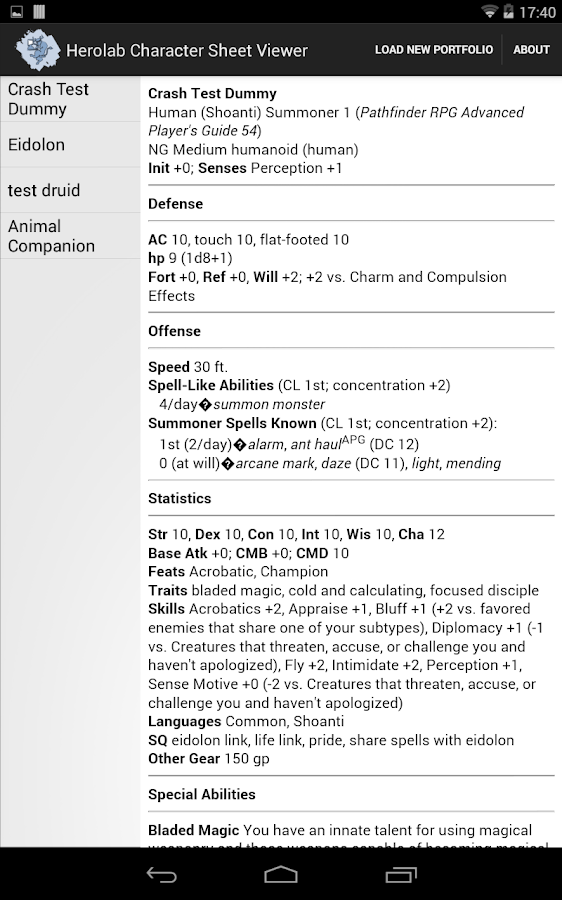The height and width of the screenshot is (900, 562).
Task: Tap the Defense section header
Action: [176, 204]
